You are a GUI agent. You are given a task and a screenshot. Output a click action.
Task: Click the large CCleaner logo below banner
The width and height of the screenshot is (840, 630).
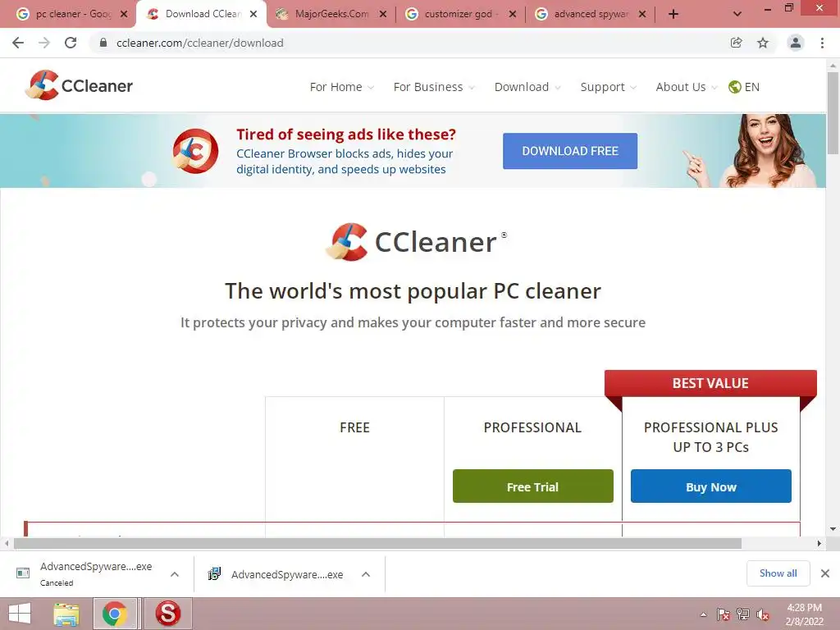point(416,242)
